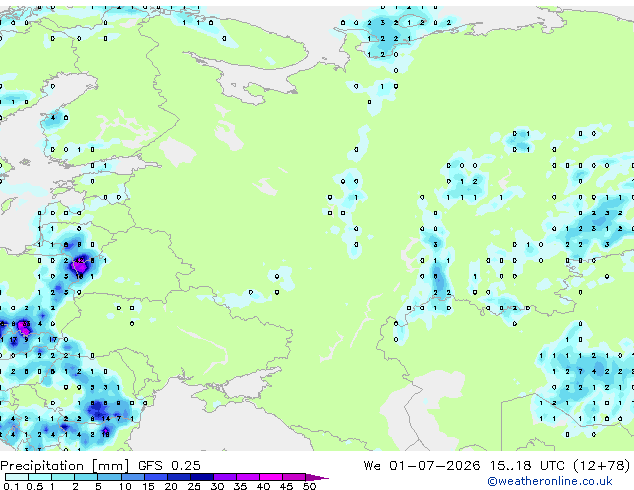Select the dark navy swatch between 25 and 30
The image size is (634, 490).
201,477
